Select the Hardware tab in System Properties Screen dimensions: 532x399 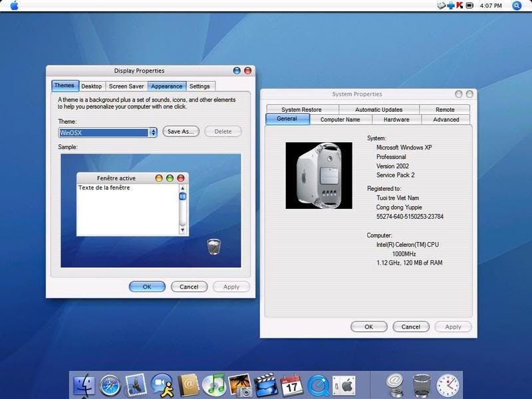tap(396, 120)
